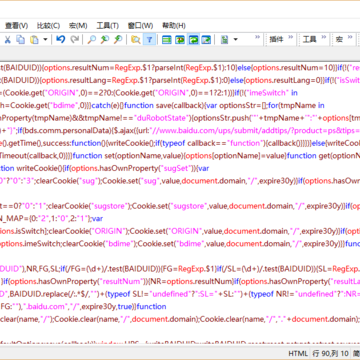Expand the 插件 toolbar chevron
The width and height of the screenshot is (360, 360).
point(291,37)
